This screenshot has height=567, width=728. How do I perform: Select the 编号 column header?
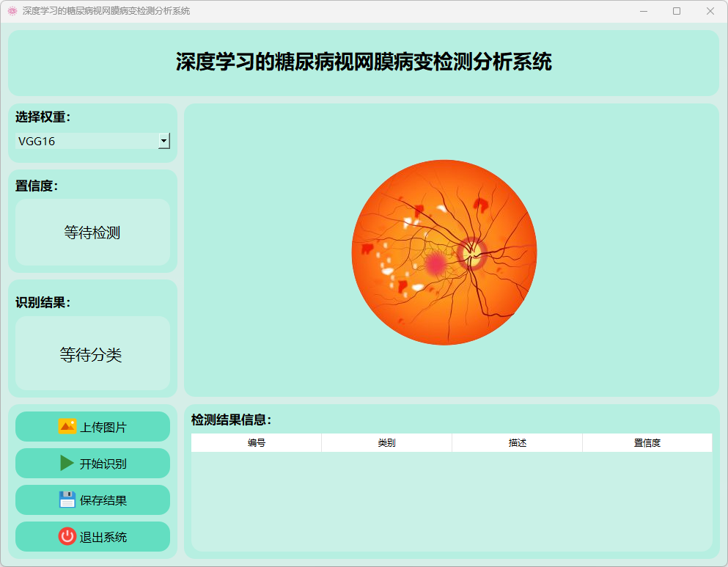pos(256,443)
